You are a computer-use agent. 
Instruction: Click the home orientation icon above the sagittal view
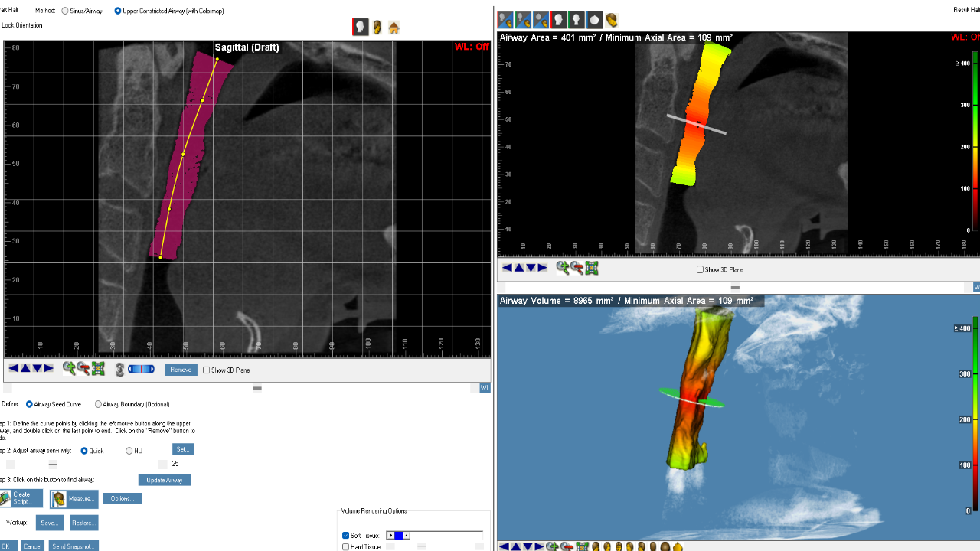tap(394, 28)
